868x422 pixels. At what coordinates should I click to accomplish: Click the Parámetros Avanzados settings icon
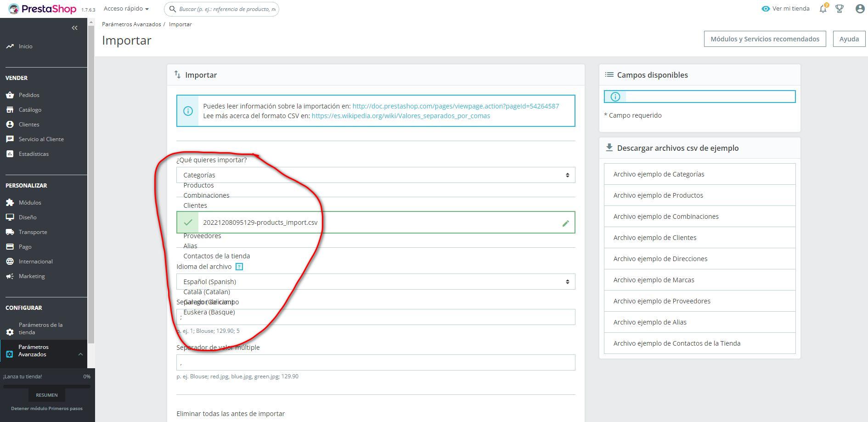[10, 354]
